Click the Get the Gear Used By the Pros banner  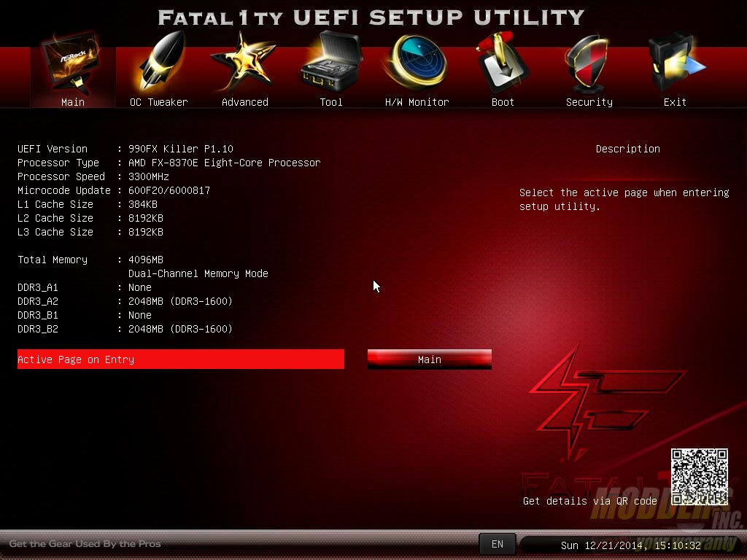point(85,544)
